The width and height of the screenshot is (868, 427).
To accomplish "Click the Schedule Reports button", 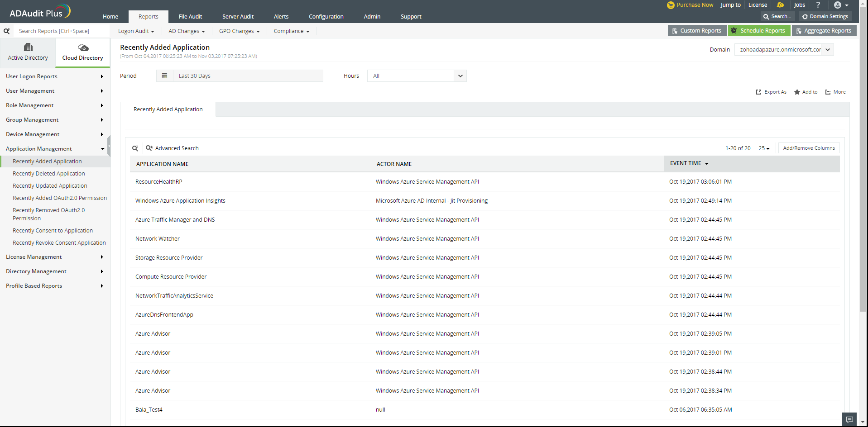I will click(759, 31).
